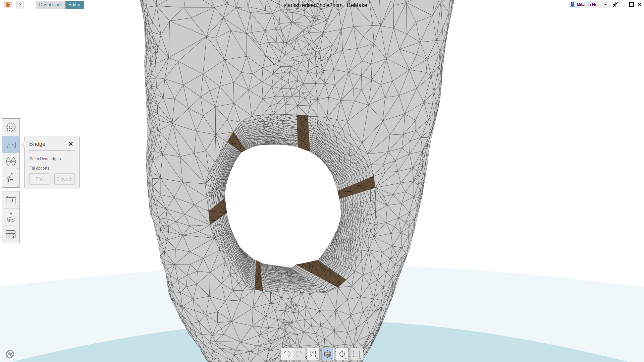Switch to the Dashboard tab
This screenshot has height=362, width=644.
click(51, 5)
